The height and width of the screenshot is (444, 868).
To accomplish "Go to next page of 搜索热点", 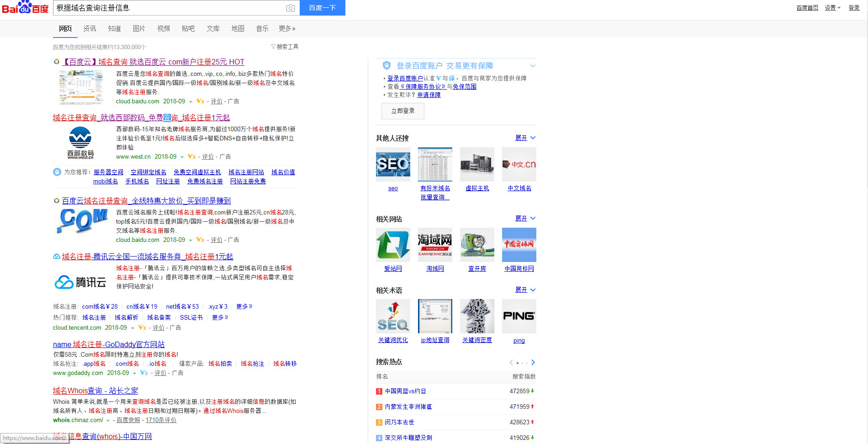I will [x=533, y=363].
